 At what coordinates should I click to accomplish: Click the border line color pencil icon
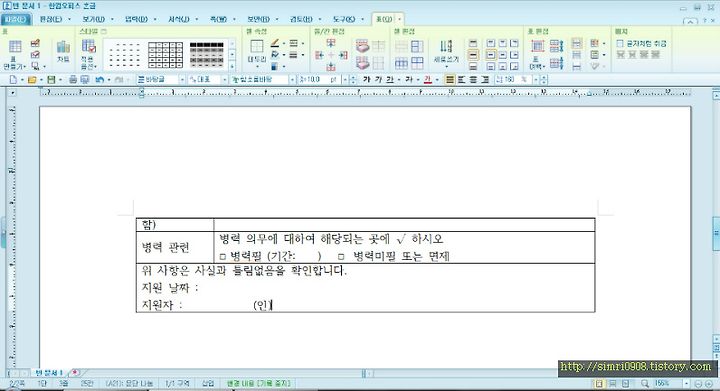tap(275, 43)
